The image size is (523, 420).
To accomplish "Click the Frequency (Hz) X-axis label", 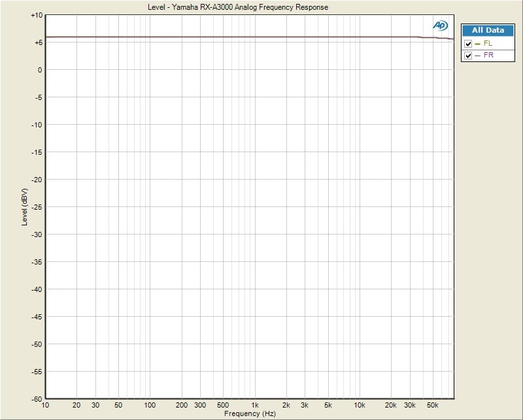I will (x=248, y=413).
